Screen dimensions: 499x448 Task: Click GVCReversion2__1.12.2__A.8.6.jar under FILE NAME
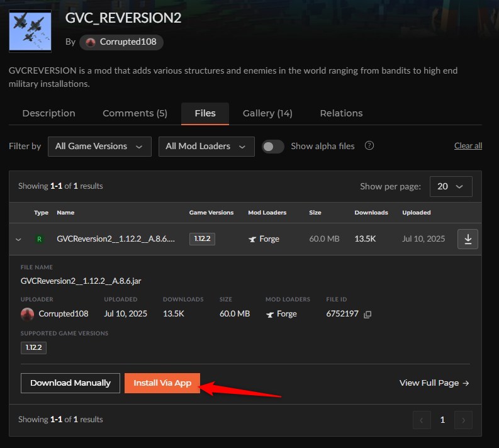[81, 281]
